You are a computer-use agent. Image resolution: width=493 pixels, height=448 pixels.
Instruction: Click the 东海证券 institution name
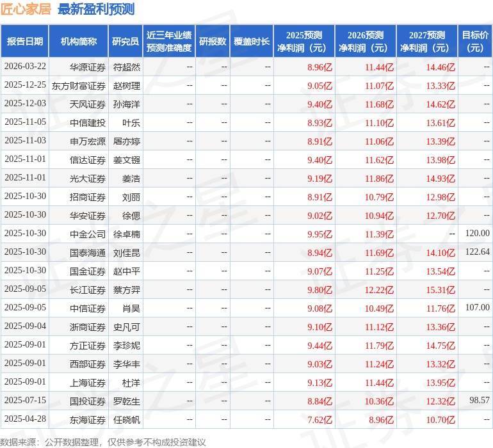[x=88, y=420]
